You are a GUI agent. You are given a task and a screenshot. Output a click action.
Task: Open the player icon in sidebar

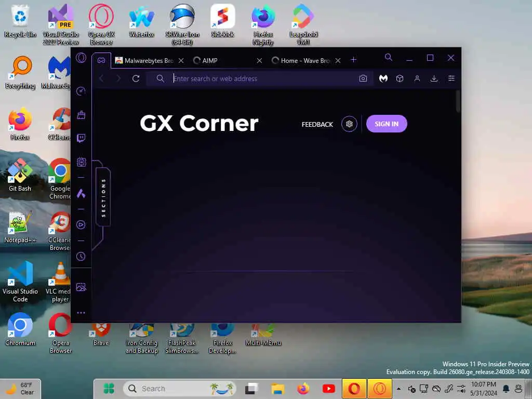point(81,224)
